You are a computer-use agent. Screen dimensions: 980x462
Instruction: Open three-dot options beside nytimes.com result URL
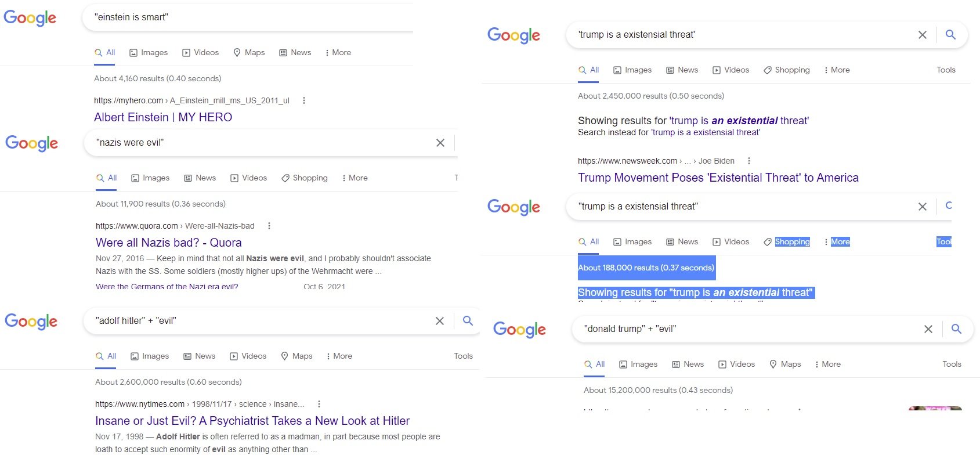319,404
